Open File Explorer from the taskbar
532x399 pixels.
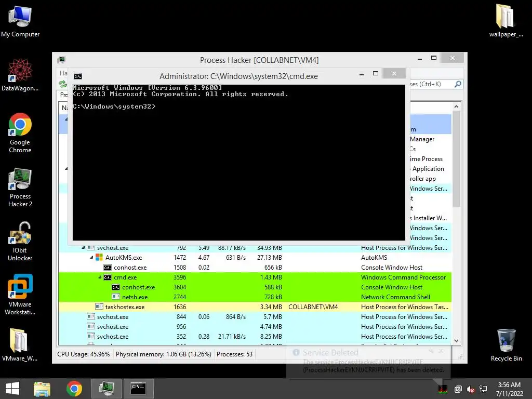pos(42,389)
